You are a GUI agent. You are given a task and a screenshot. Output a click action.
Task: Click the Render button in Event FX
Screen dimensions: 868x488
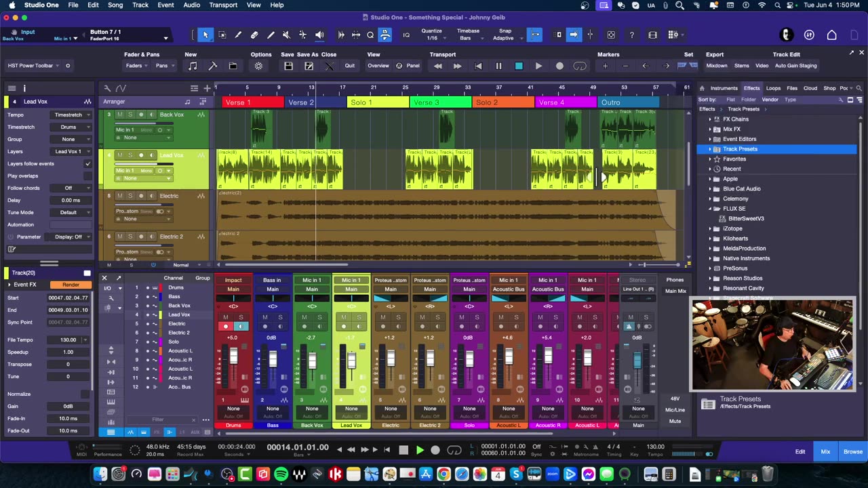pos(71,285)
